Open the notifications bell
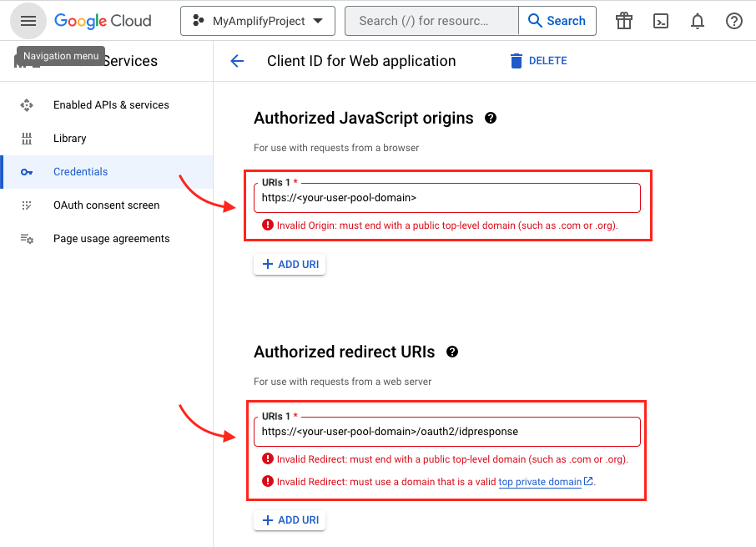The image size is (756, 547). pyautogui.click(x=698, y=21)
